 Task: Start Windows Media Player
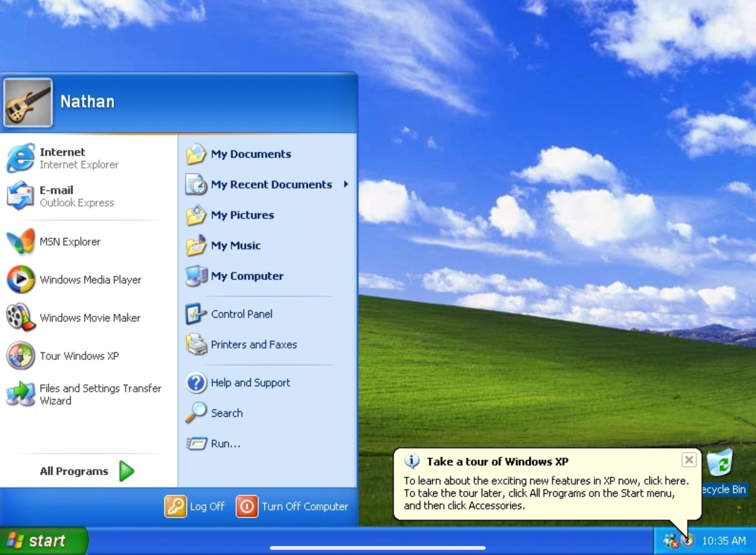90,280
